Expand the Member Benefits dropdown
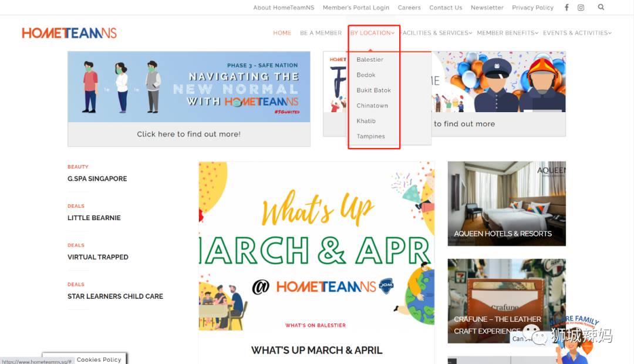 click(507, 33)
